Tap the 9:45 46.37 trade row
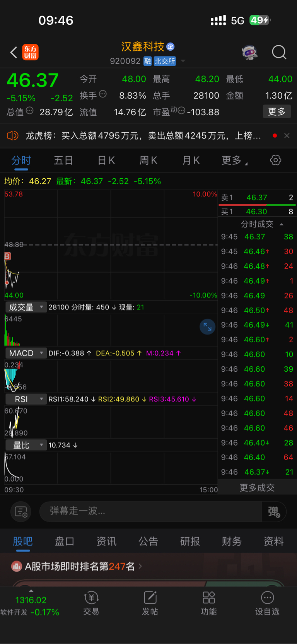This screenshot has width=297, height=644. [257, 237]
